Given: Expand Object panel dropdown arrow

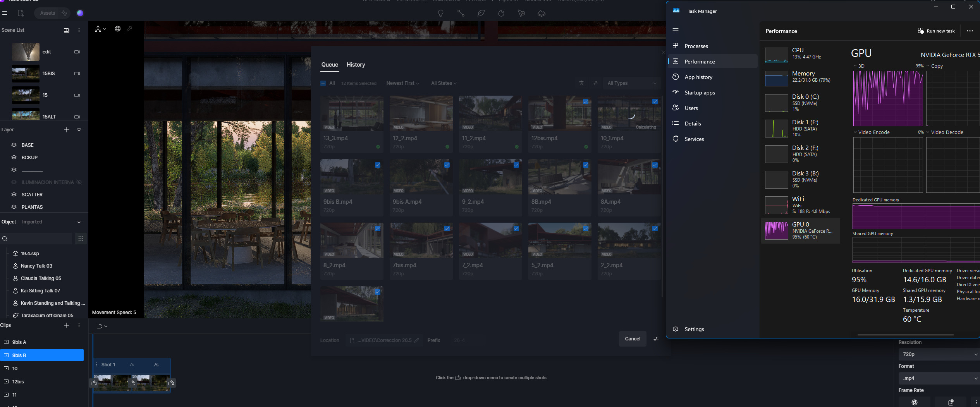Looking at the screenshot, I should coord(79,222).
